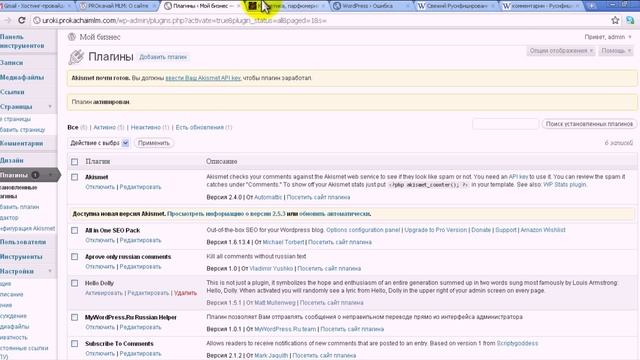This screenshot has height=360, width=640.
Task: Filter plugins by Неактивно
Action: pos(145,127)
